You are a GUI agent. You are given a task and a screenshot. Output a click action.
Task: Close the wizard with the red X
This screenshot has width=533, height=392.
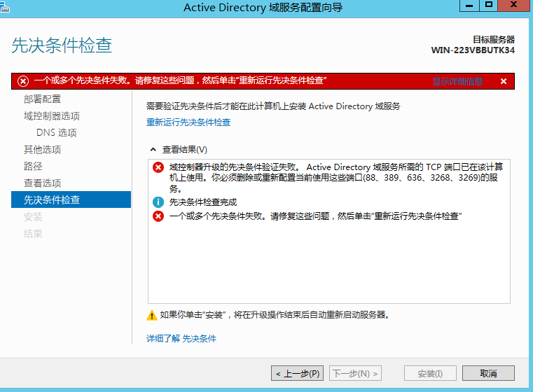pyautogui.click(x=513, y=6)
